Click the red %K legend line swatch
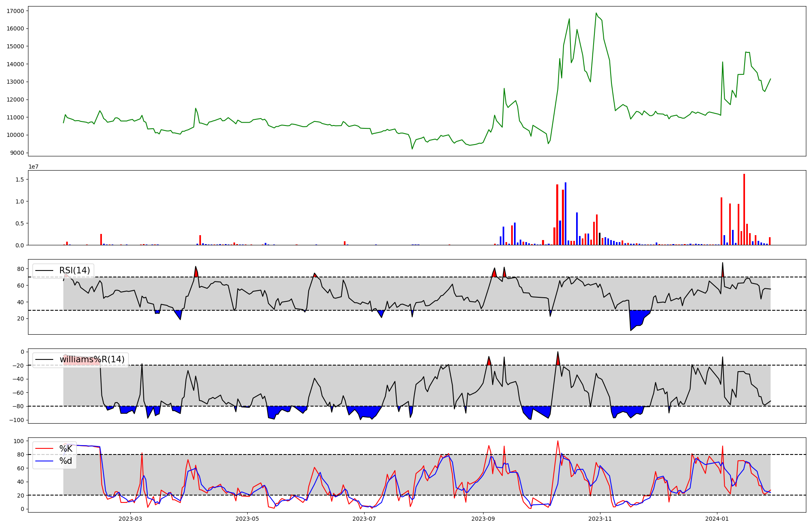Image resolution: width=812 pixels, height=528 pixels. point(45,449)
